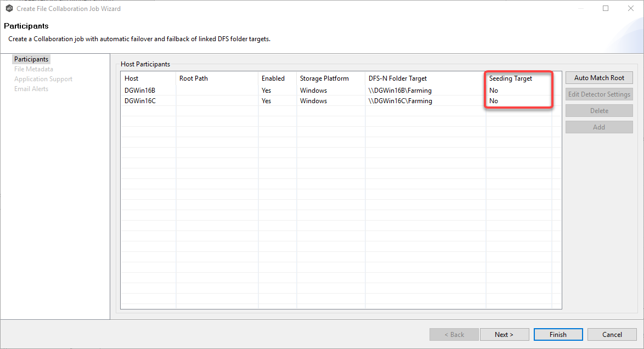Click the Add participant button
Image resolution: width=644 pixels, height=349 pixels.
[598, 127]
